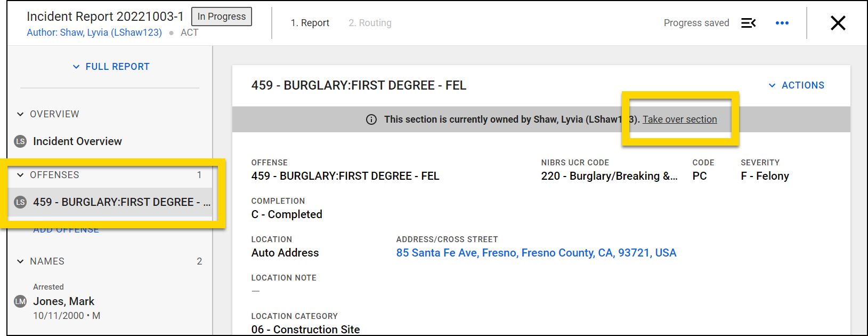This screenshot has height=336, width=868.
Task: Close the incident report with the X
Action: 838,23
